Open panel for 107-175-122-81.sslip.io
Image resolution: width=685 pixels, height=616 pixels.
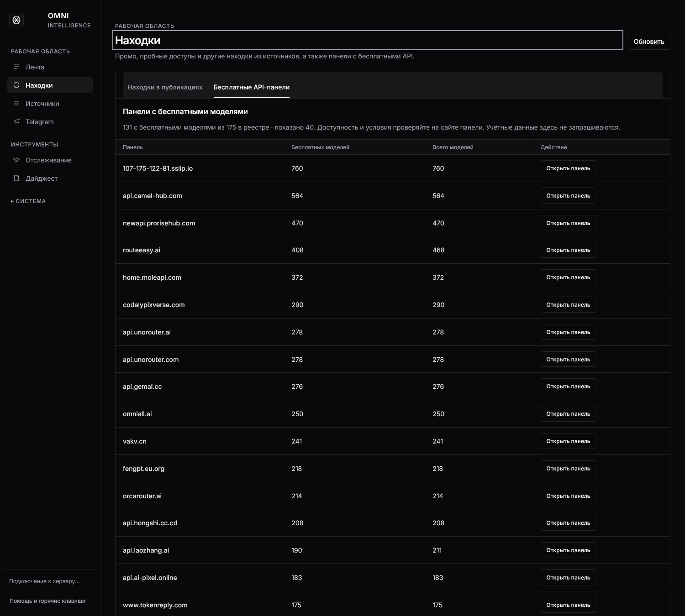point(568,168)
